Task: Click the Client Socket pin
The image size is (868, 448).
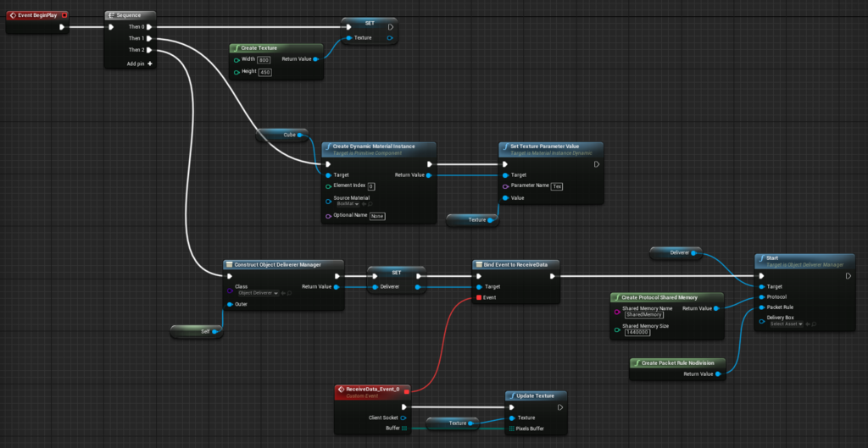Action: [403, 418]
